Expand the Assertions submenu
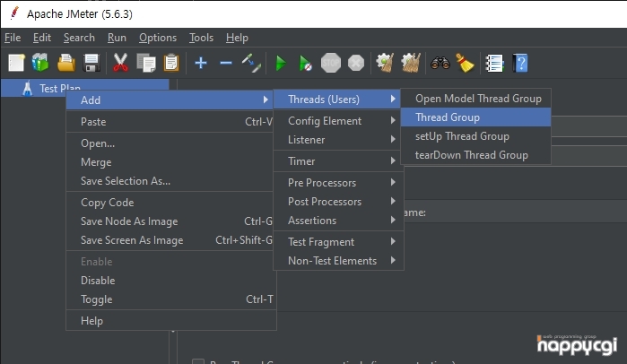Viewport: 627px width, 364px height. 338,221
